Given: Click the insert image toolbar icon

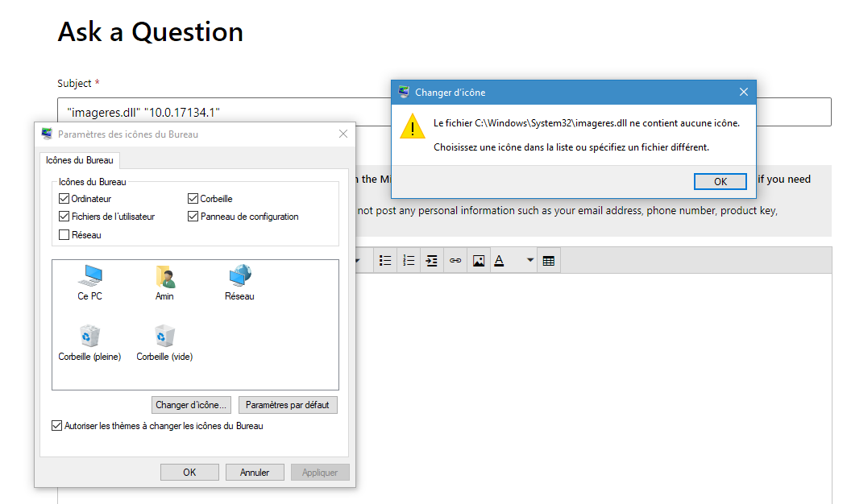Looking at the screenshot, I should point(479,261).
